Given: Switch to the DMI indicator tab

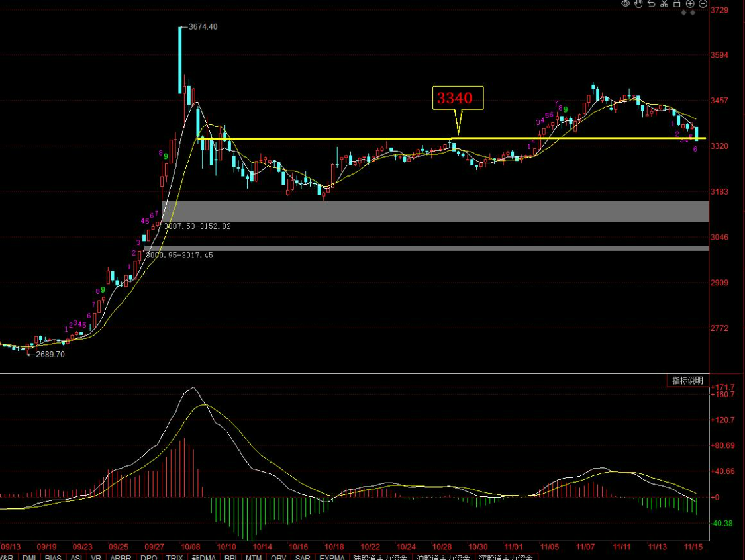Looking at the screenshot, I should (x=29, y=557).
